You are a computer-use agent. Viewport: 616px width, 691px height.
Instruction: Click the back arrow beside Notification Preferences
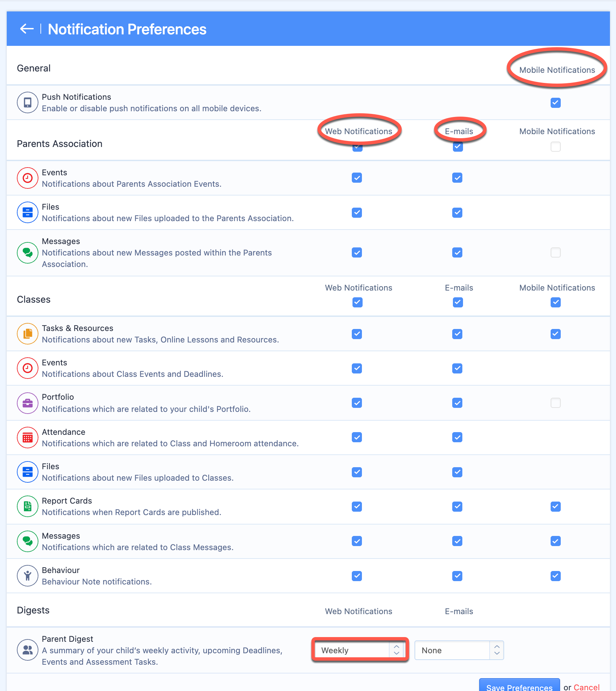pos(27,29)
